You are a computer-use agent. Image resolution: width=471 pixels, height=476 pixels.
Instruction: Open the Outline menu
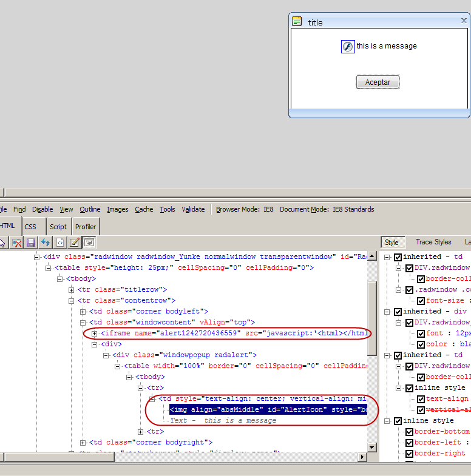pyautogui.click(x=90, y=209)
